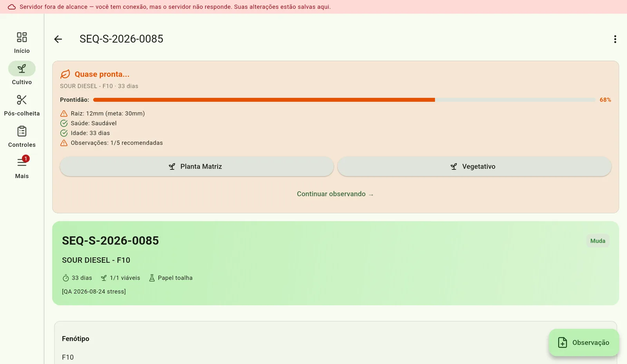Follow the Continuar observando link
Viewport: 627px width, 364px height.
point(335,194)
